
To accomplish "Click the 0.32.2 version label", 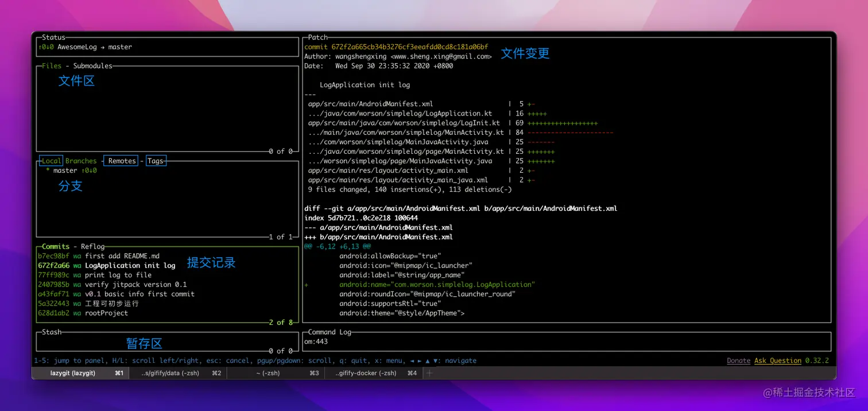I will (x=817, y=361).
